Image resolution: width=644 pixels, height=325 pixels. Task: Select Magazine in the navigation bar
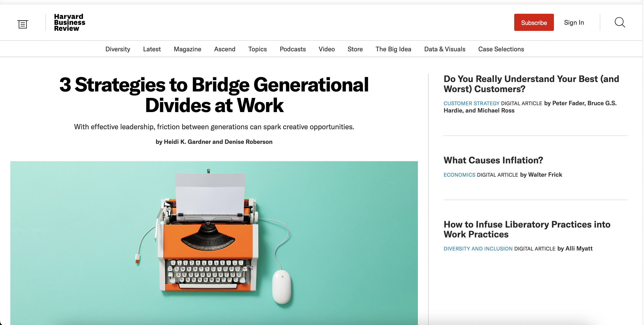187,49
